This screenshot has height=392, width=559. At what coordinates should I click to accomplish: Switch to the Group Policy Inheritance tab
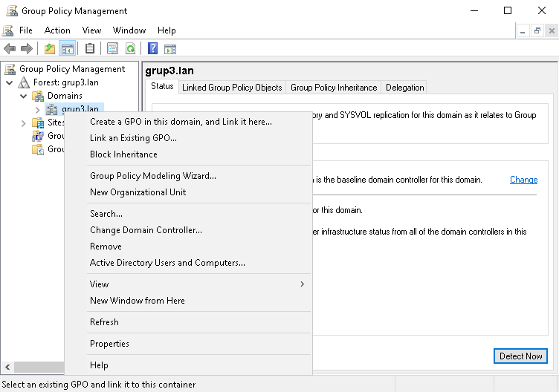333,88
